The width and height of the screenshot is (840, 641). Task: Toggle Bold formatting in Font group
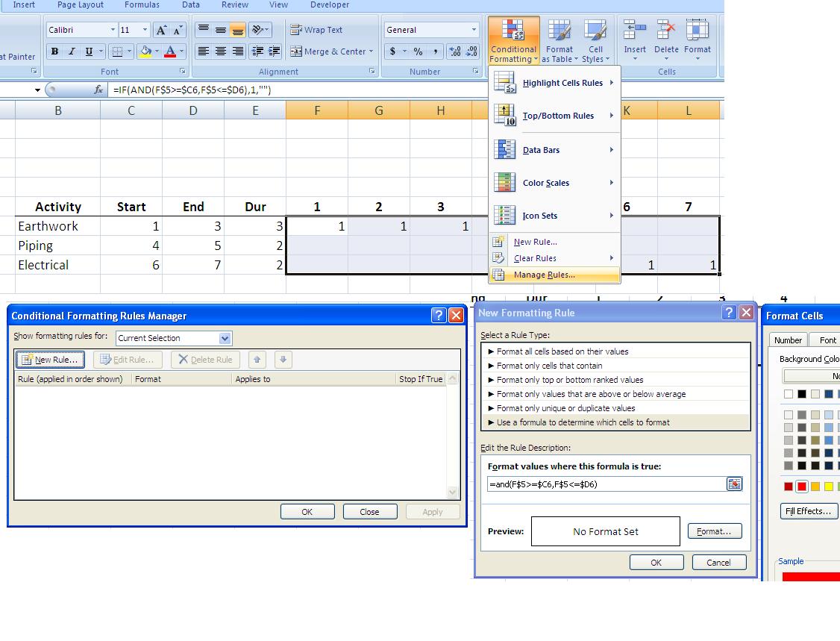click(54, 51)
